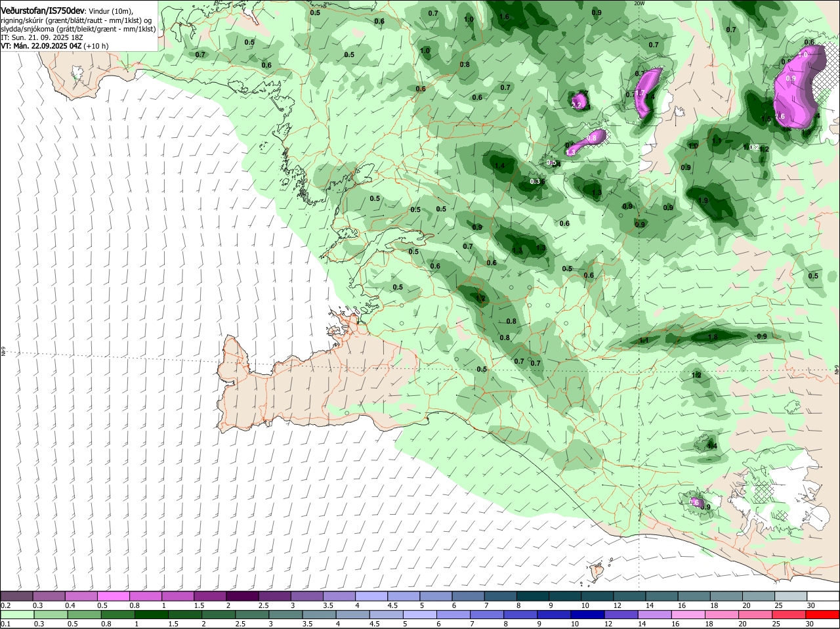Click the 1.9 precipitation value on map
The image size is (840, 629).
click(x=703, y=201)
